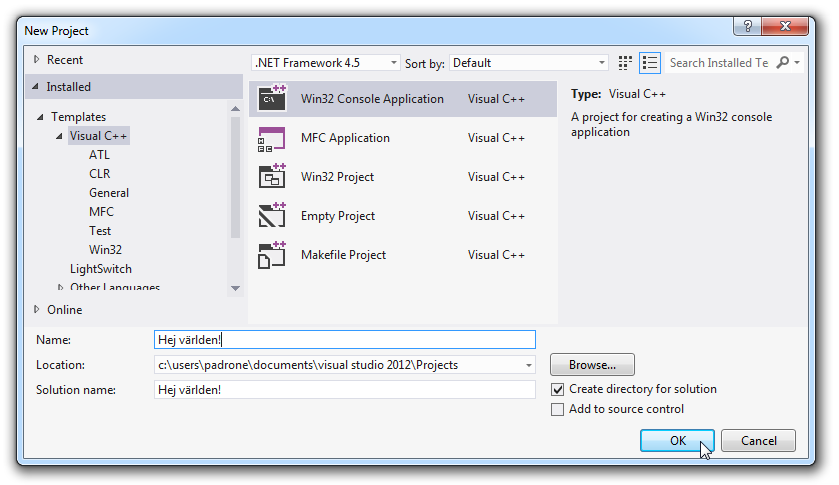Screen dimensions: 839x485
Task: Open the search options dropdown arrow
Action: [797, 63]
